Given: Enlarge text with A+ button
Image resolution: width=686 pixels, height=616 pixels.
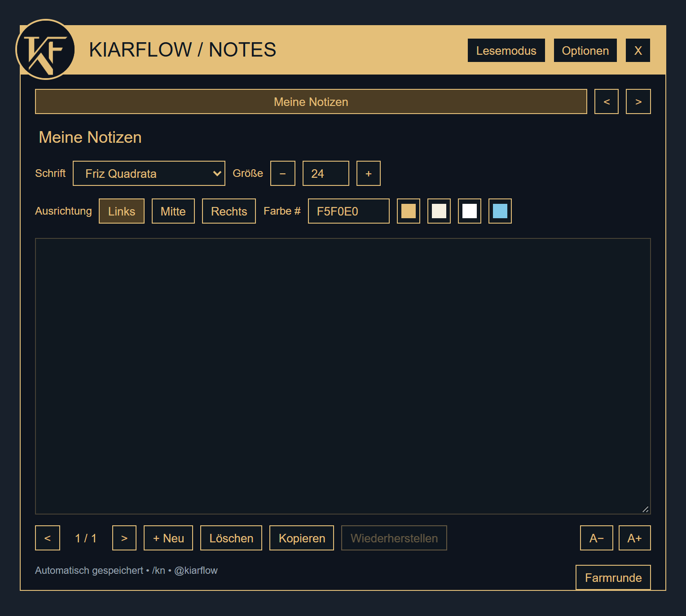Looking at the screenshot, I should pyautogui.click(x=635, y=538).
